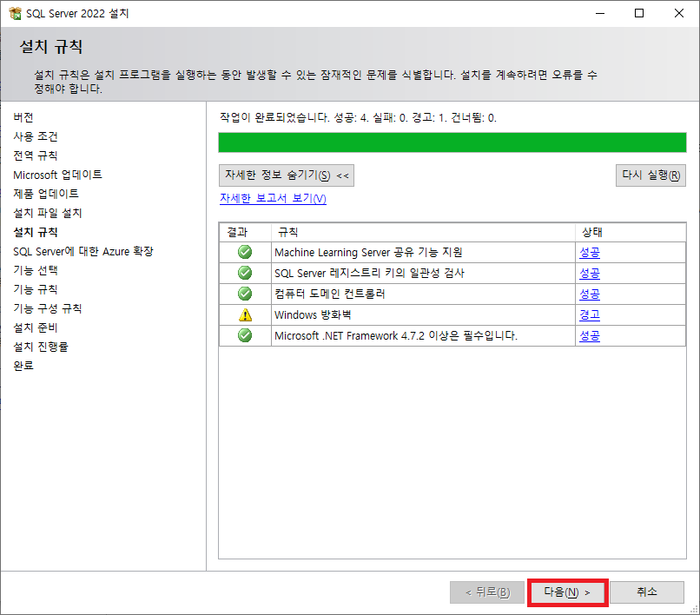
Task: Select 제품 업데이트 step in sidebar
Action: pos(46,194)
